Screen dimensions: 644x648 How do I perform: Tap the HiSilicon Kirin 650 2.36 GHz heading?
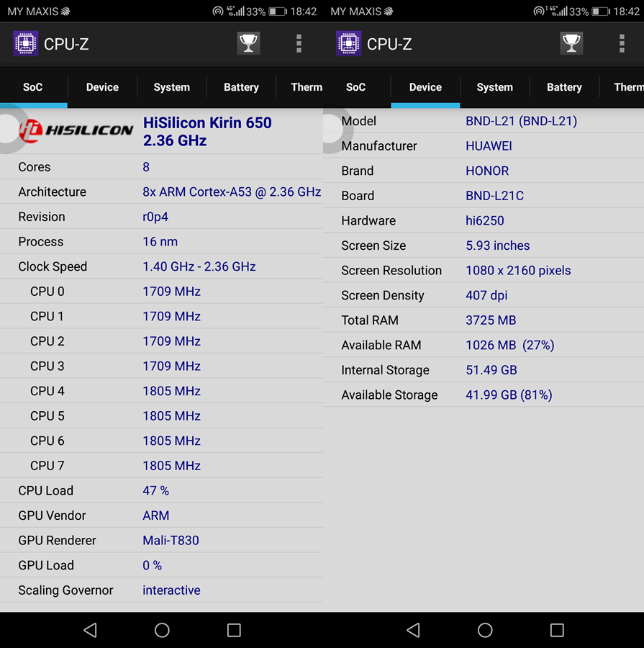207,132
